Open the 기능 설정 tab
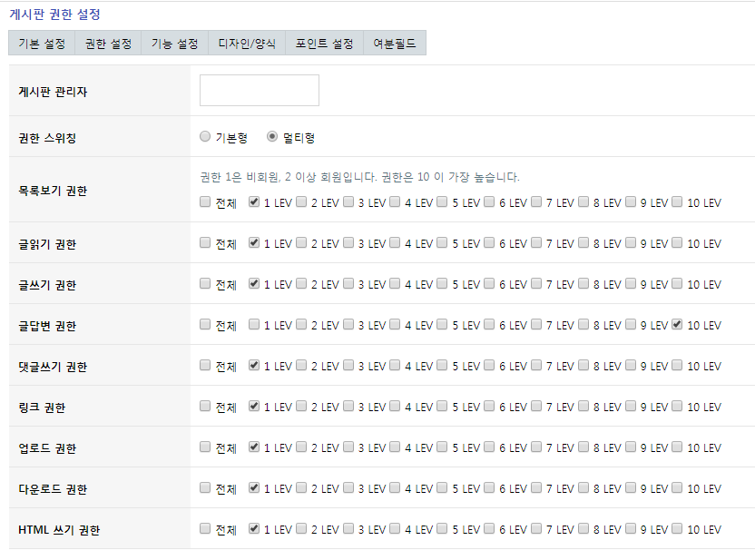 click(174, 44)
